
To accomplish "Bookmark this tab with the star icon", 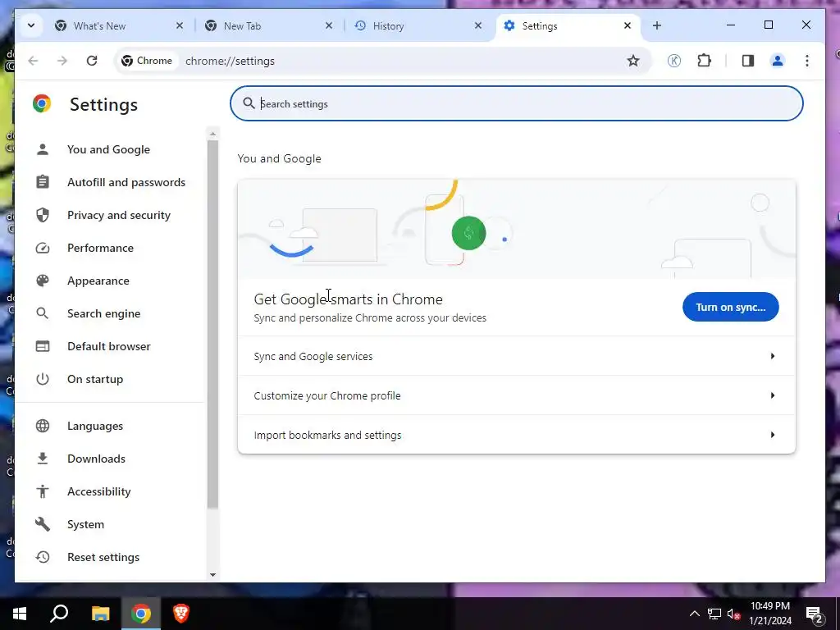I will point(633,61).
